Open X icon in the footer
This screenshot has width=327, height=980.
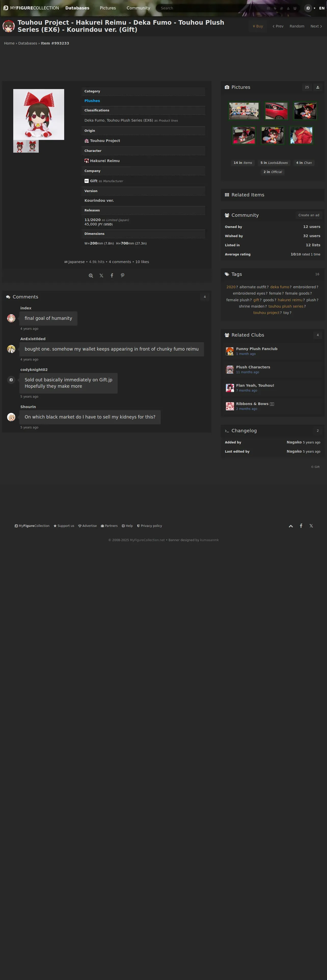click(311, 526)
